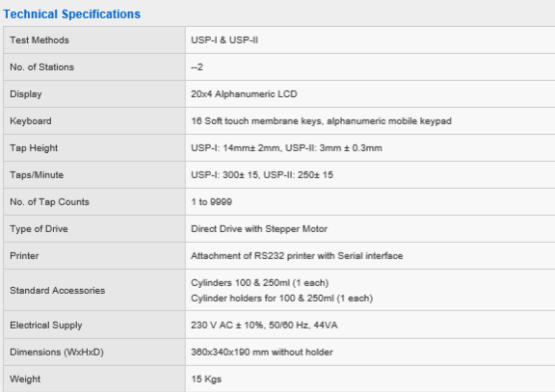555x392 pixels.
Task: Select the No. of Stations label
Action: 41,66
